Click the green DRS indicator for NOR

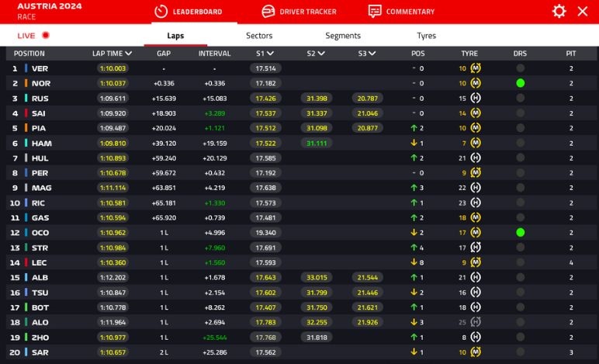pyautogui.click(x=520, y=83)
